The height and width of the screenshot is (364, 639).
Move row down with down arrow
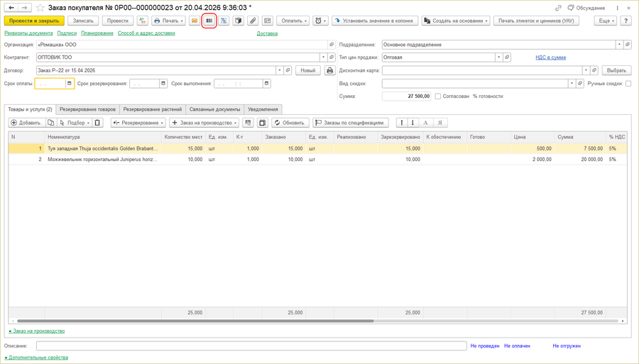pos(413,123)
